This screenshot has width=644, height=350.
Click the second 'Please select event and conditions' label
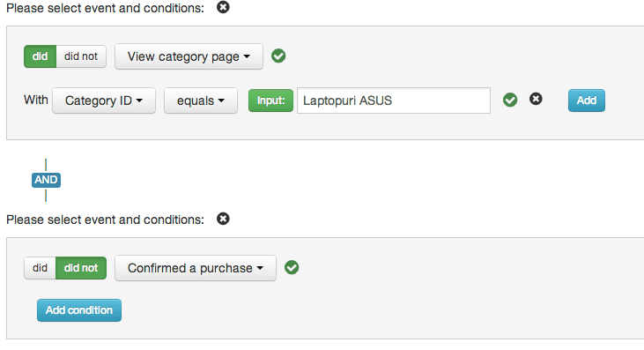[x=105, y=220]
